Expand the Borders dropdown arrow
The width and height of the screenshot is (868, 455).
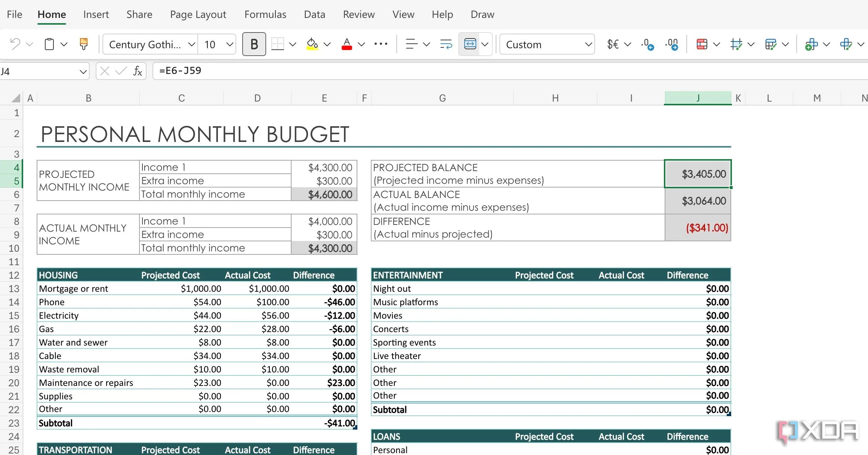coord(293,44)
